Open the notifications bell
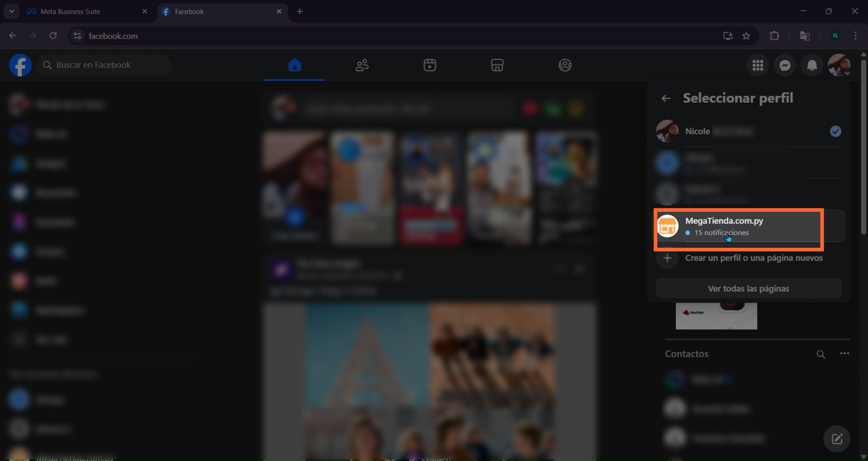 pos(812,65)
